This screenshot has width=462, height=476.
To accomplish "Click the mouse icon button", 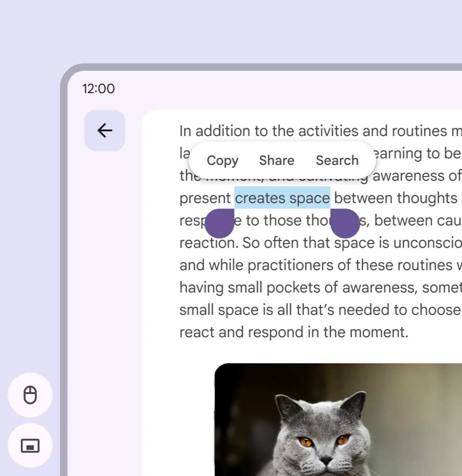I will coord(30,395).
